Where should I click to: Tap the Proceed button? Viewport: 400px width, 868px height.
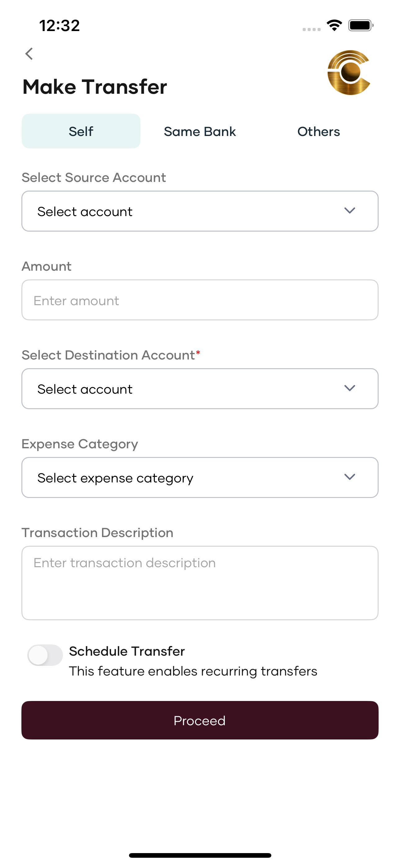(200, 721)
